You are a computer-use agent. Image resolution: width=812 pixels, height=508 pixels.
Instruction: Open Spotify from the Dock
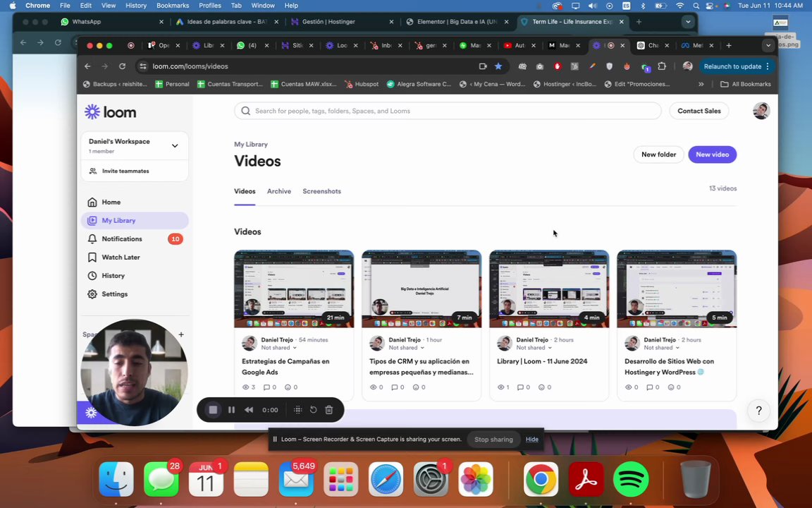tap(631, 479)
